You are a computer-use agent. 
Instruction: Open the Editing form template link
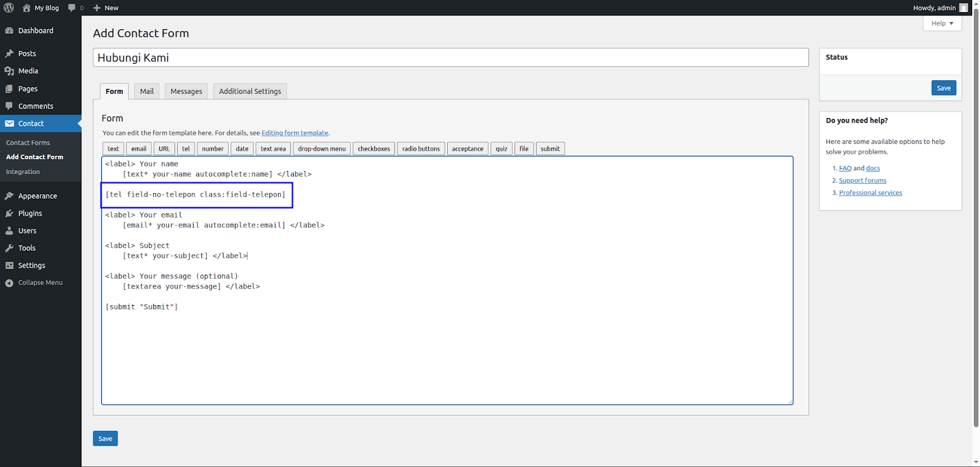pos(295,133)
